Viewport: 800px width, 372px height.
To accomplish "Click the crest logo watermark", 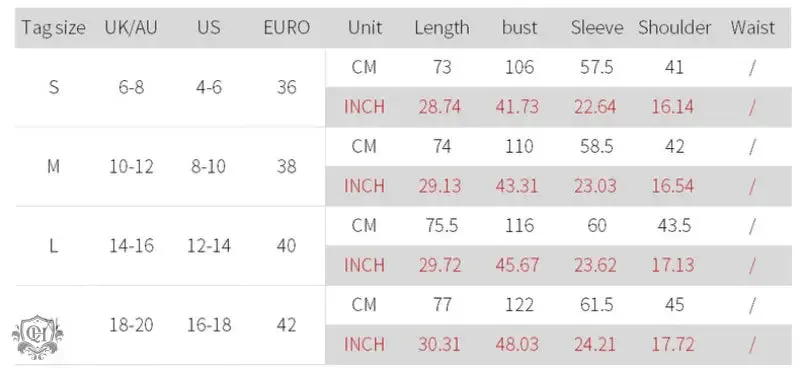I will 38,337.
